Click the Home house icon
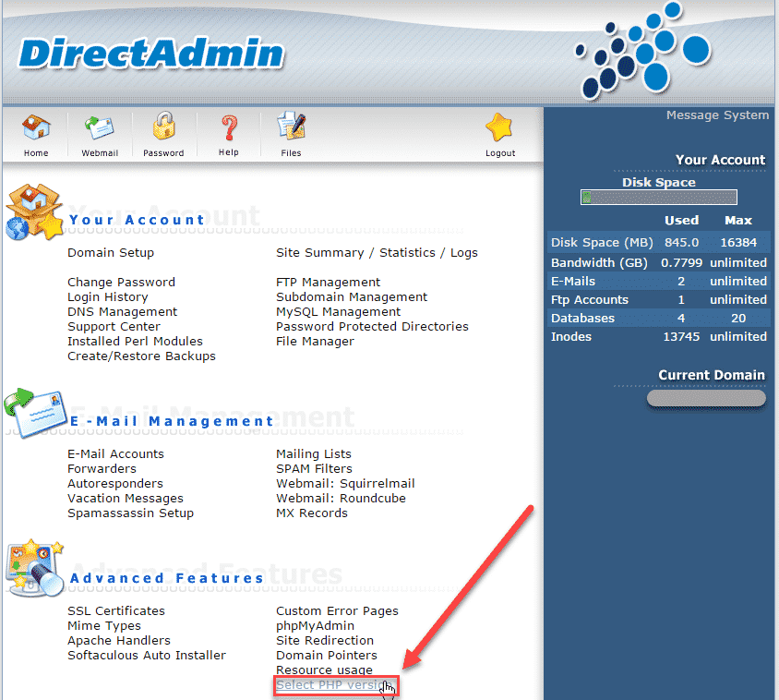 (x=36, y=127)
